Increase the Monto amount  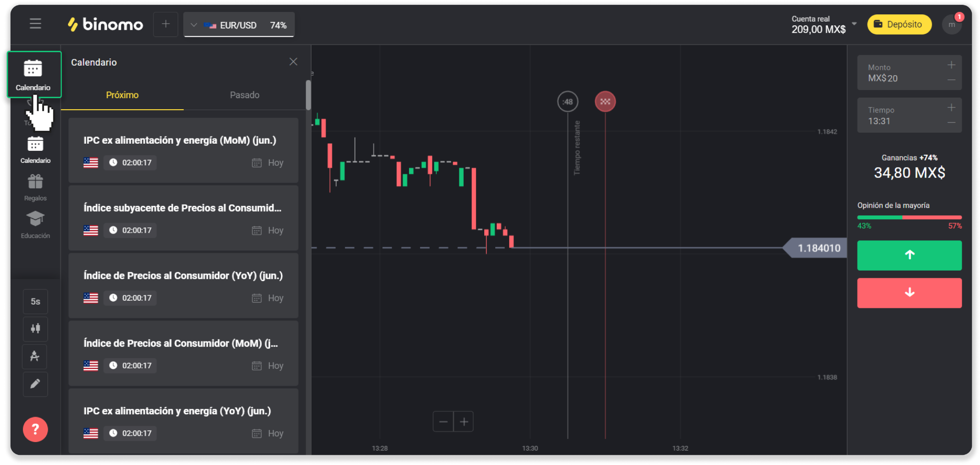(951, 65)
